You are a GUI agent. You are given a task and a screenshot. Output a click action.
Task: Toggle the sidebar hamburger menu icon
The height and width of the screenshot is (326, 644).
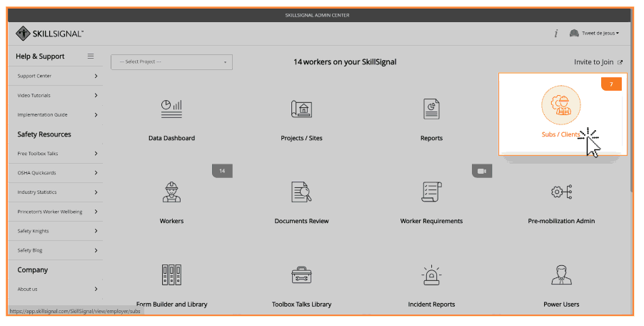(x=91, y=56)
